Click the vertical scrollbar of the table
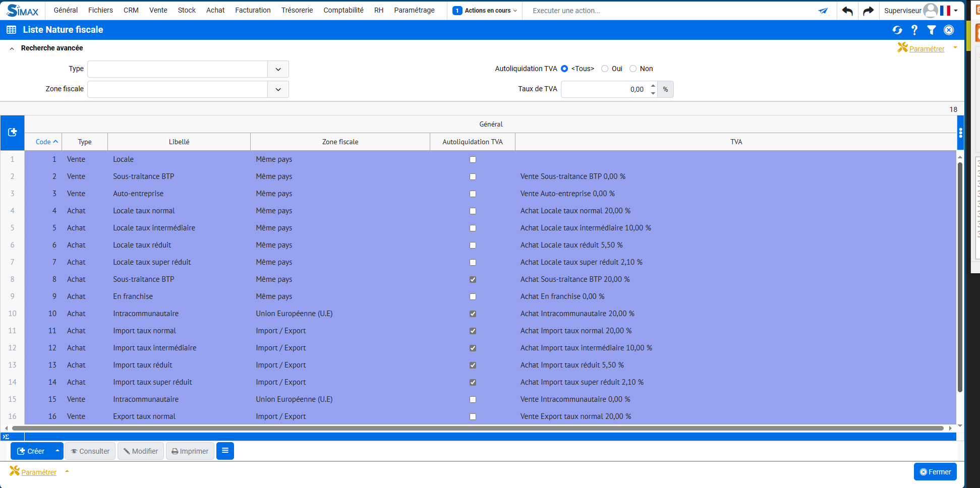980x488 pixels. [960, 276]
